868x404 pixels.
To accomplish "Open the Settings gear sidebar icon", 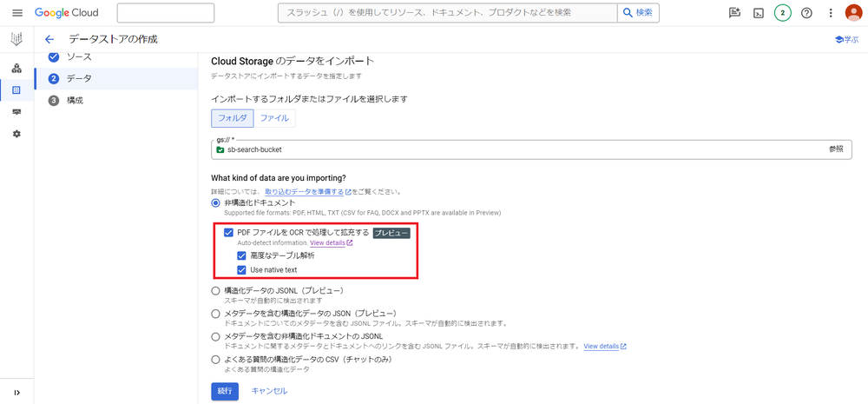I will 16,134.
